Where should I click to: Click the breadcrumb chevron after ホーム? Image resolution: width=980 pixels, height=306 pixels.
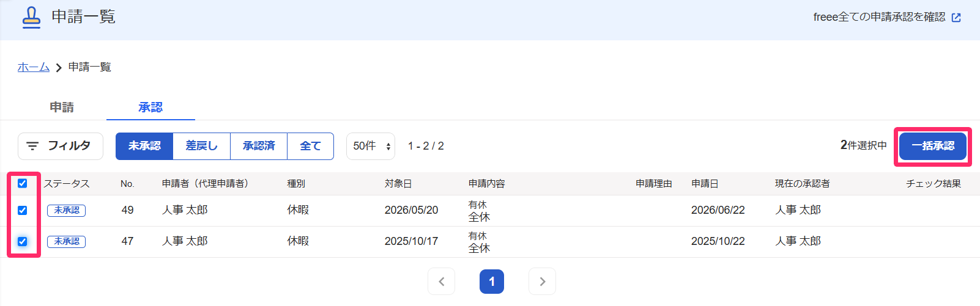(59, 68)
